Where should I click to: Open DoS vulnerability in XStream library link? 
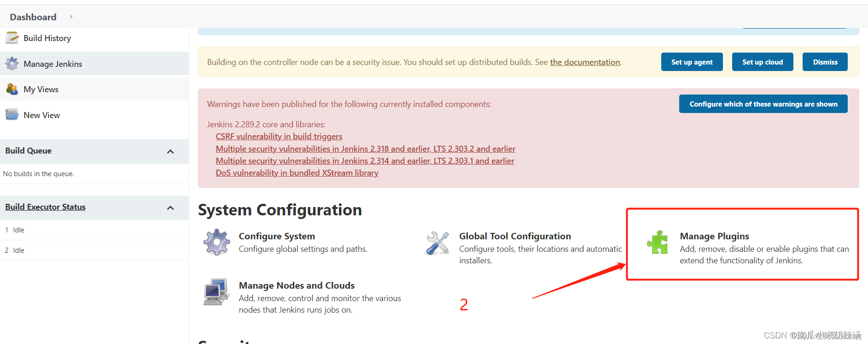(x=297, y=173)
